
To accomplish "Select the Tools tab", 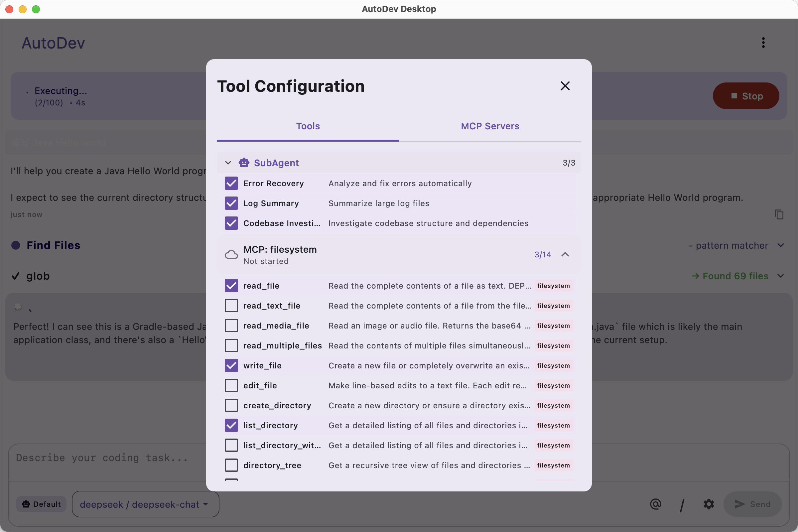I will (308, 126).
